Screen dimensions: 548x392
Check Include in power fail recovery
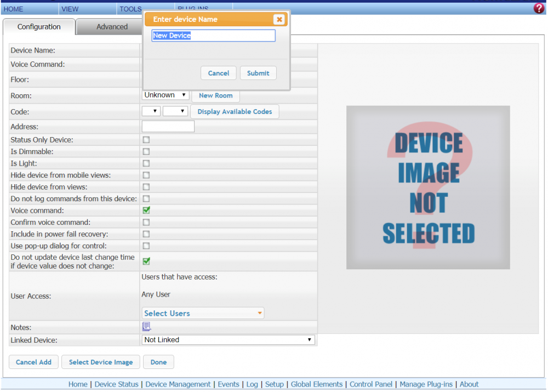[146, 234]
